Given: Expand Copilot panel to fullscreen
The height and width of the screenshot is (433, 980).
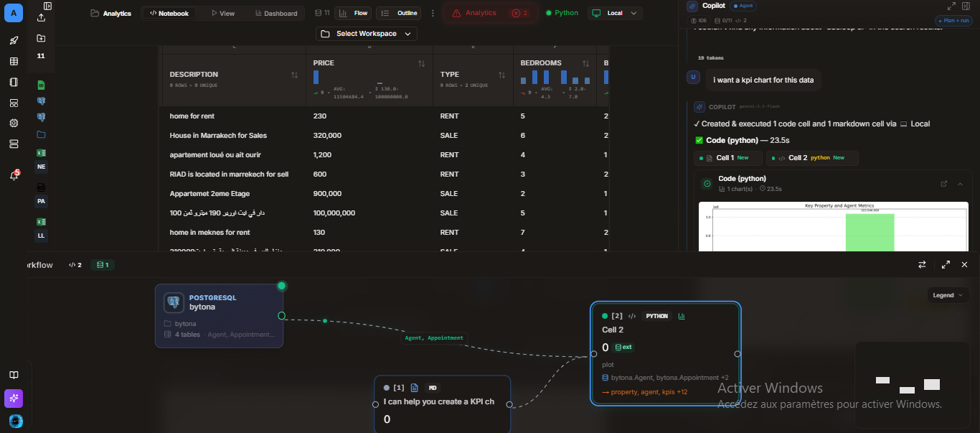Looking at the screenshot, I should coord(951,6).
